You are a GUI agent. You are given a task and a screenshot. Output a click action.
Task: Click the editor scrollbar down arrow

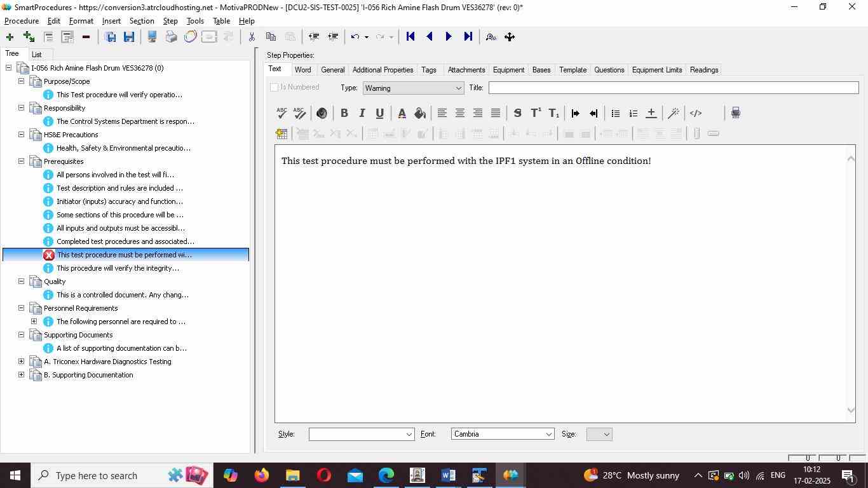click(x=851, y=410)
